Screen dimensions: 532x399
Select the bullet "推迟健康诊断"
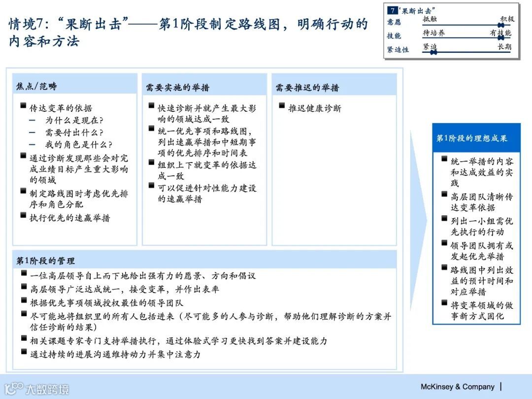click(314, 108)
